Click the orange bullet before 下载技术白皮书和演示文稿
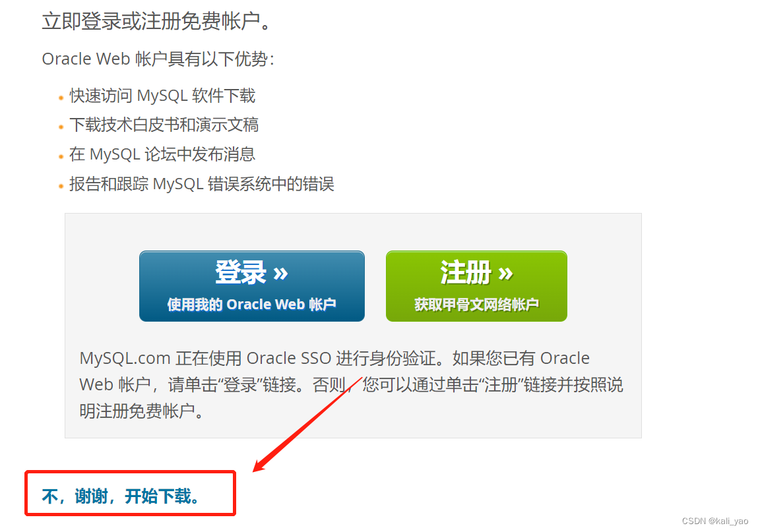The height and width of the screenshot is (532, 758). click(61, 127)
